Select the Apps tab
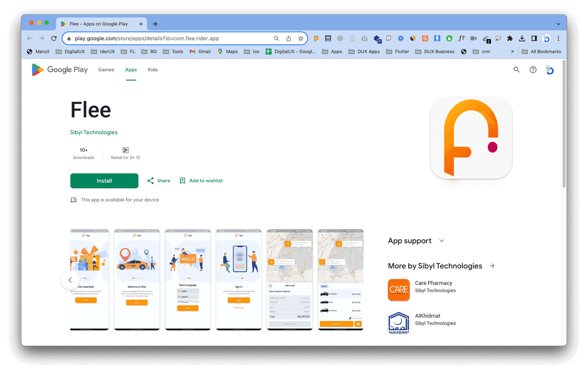This screenshot has width=588, height=374. (x=131, y=69)
